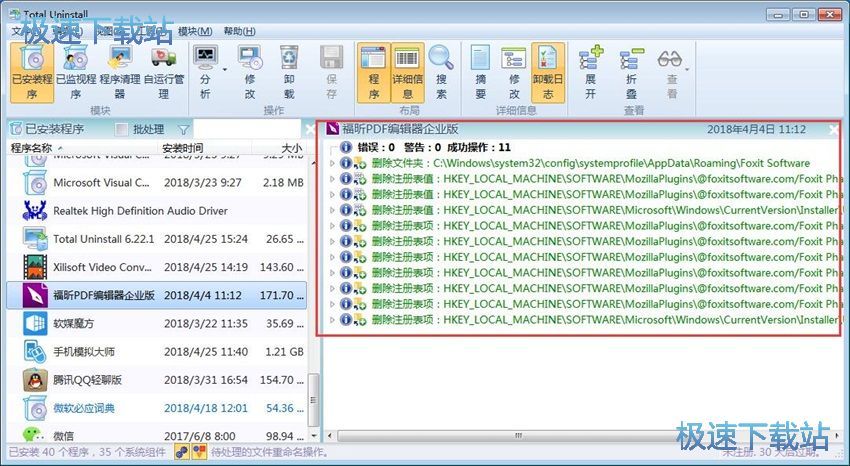Viewport: 850px width, 466px height.
Task: Select Microsoft Visual C... 2.18 MB row
Action: coord(157,183)
